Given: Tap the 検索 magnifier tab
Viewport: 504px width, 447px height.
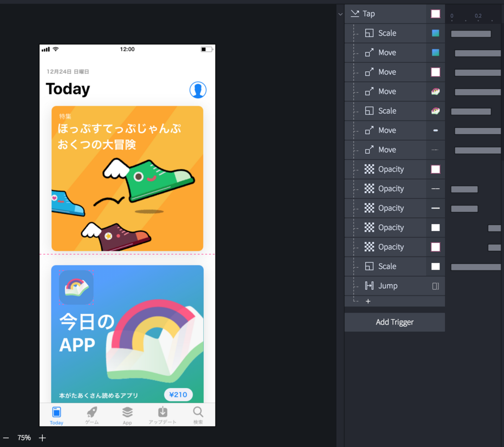Looking at the screenshot, I should [198, 416].
